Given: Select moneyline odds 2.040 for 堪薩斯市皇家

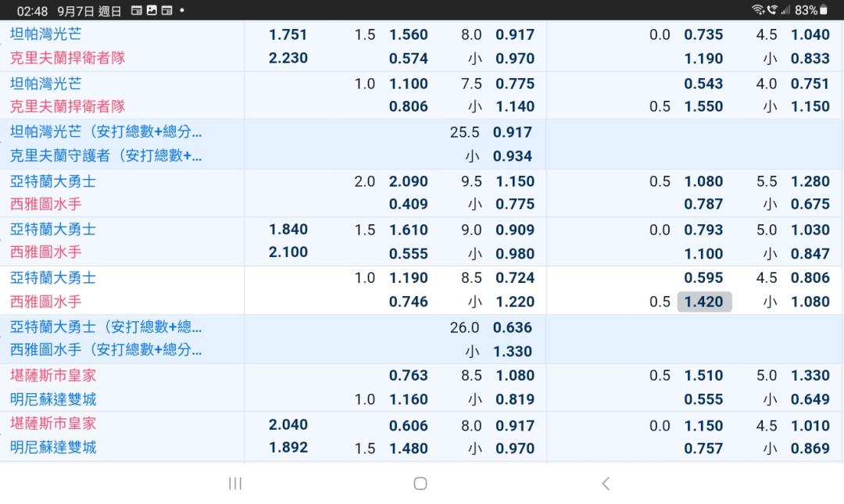Looking at the screenshot, I should [x=288, y=425].
